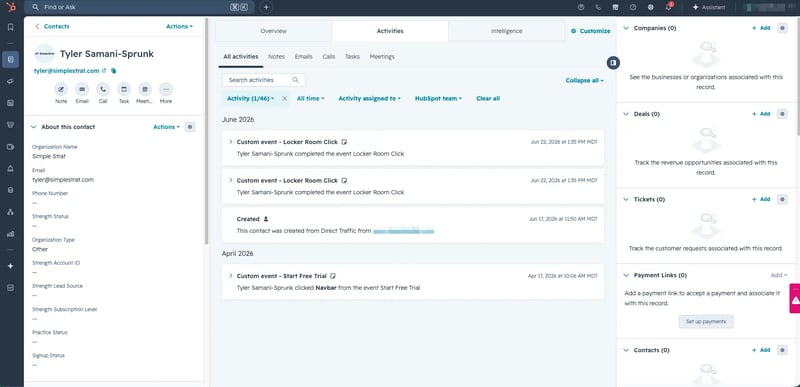Expand the Start Free Trial event
This screenshot has height=387, width=800.
point(231,276)
